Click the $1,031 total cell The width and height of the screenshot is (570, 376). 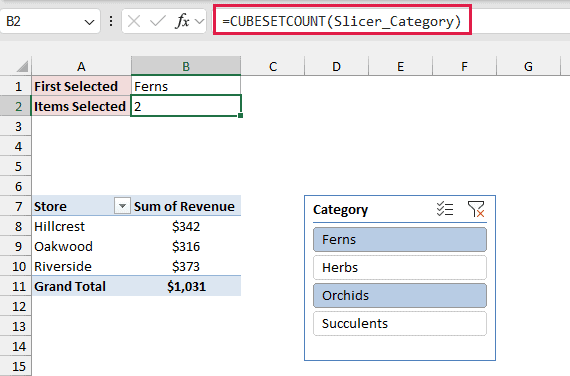(x=186, y=287)
